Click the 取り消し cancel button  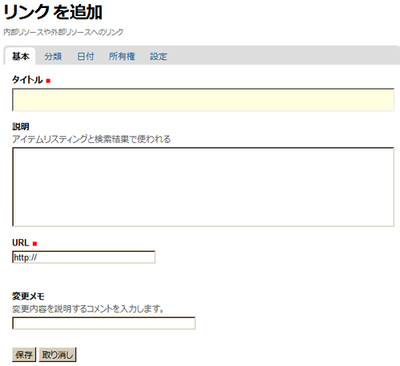click(58, 355)
